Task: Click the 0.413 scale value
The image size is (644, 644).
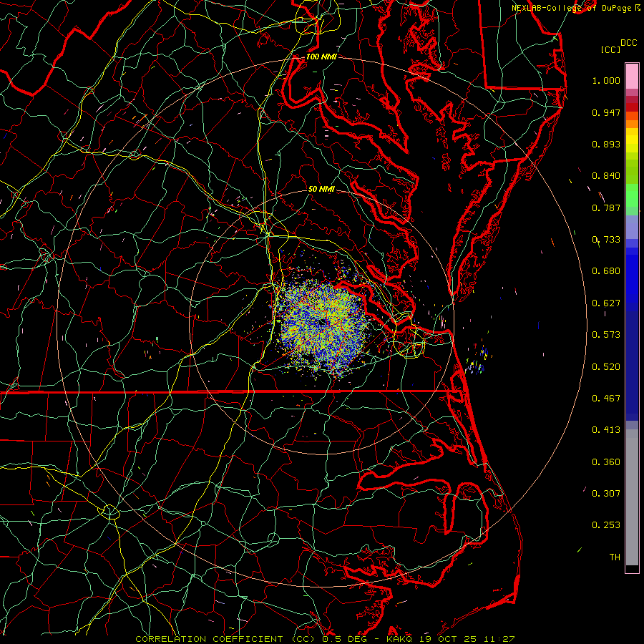Action: tap(606, 430)
